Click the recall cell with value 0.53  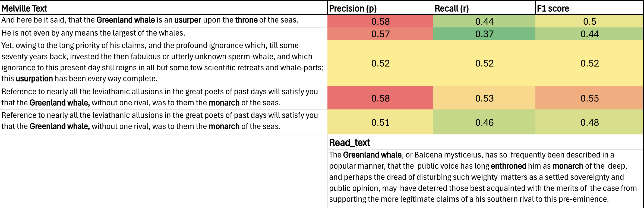(x=484, y=98)
